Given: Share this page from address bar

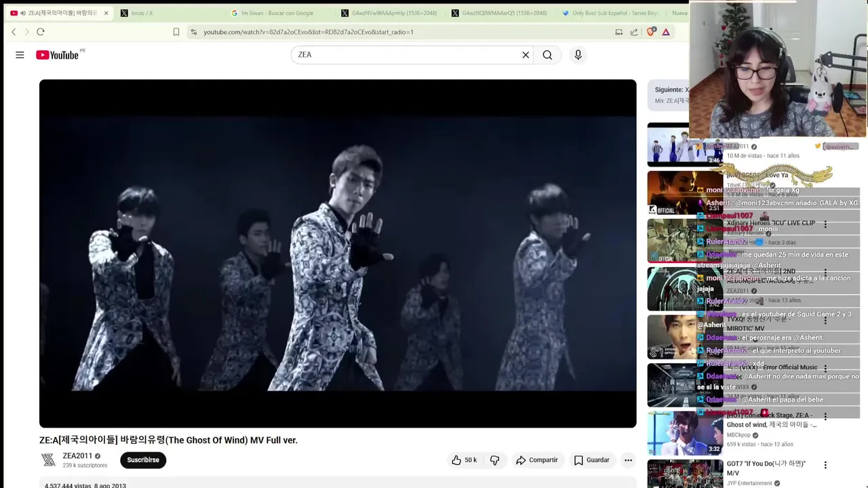Looking at the screenshot, I should click(x=634, y=32).
